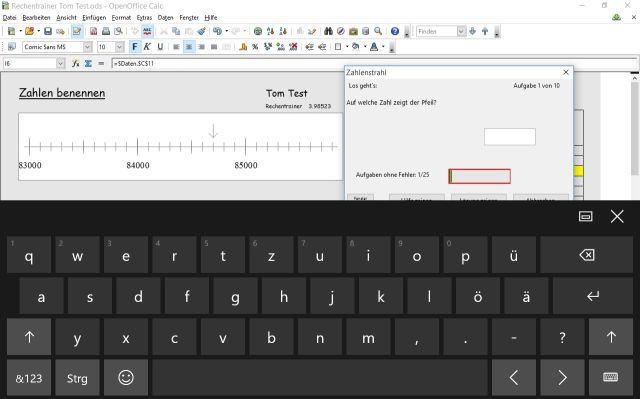Click the Edit File mode icon
This screenshot has width=640, height=399.
click(77, 31)
